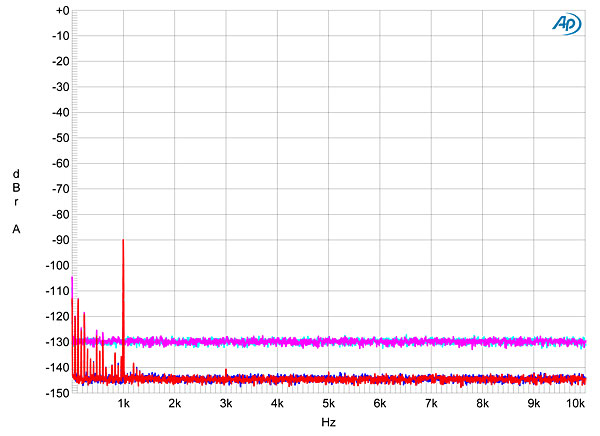Click the -20 dB axis label

point(60,62)
